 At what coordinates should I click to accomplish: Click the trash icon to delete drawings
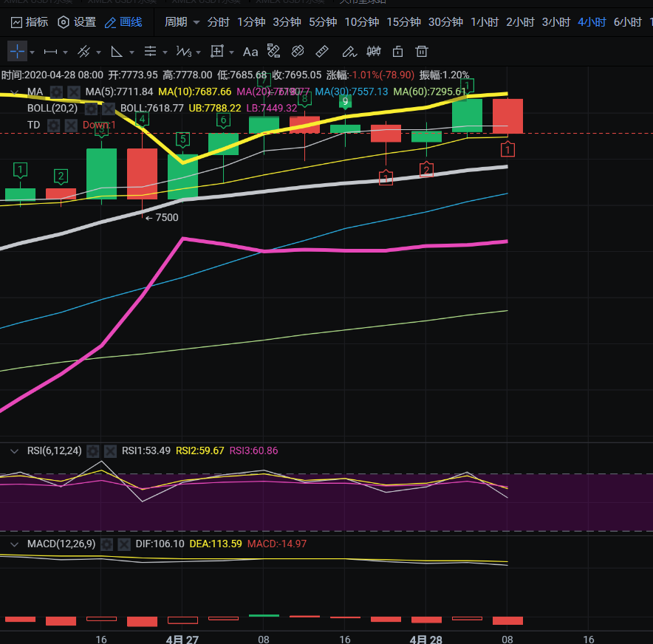point(421,52)
